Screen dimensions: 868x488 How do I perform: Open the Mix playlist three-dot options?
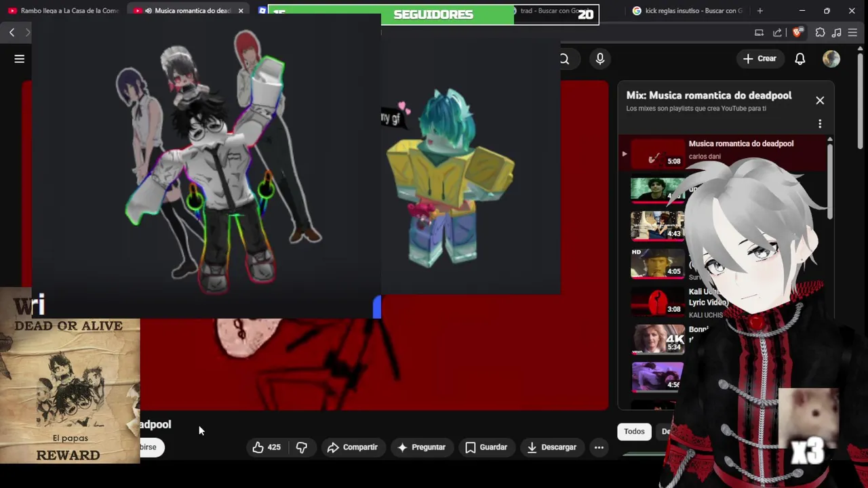pos(820,124)
